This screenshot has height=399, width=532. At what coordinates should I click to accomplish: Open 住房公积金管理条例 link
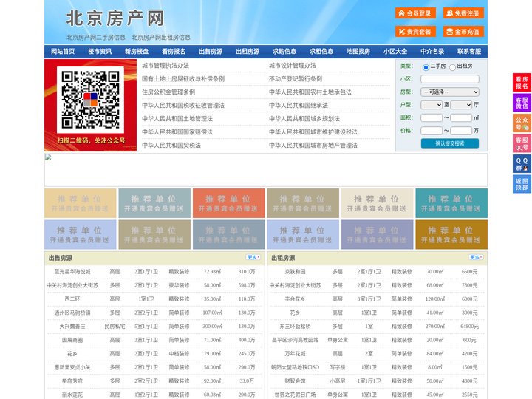168,92
